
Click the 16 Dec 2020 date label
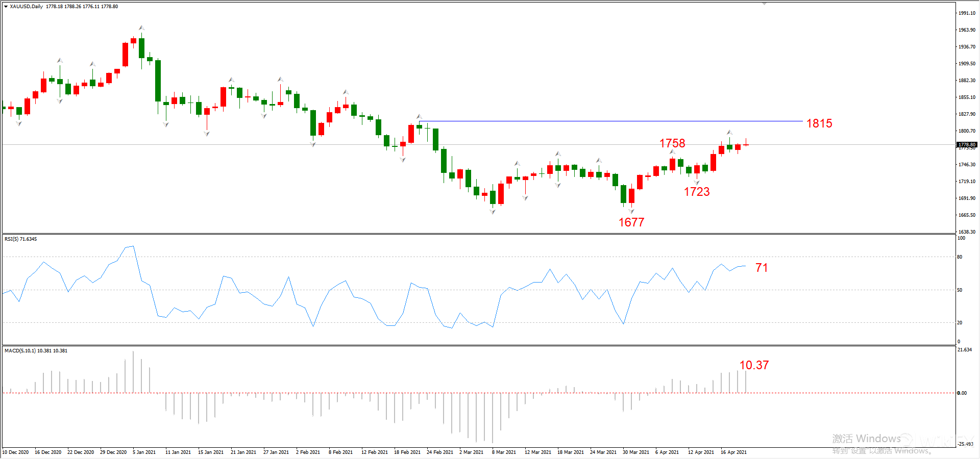coord(48,452)
